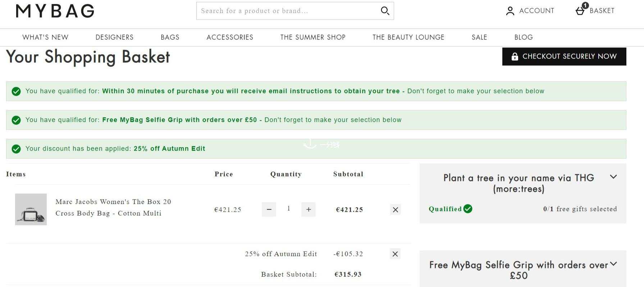Viewport: 644px width, 287px height.
Task: Open the Sale section
Action: (479, 37)
